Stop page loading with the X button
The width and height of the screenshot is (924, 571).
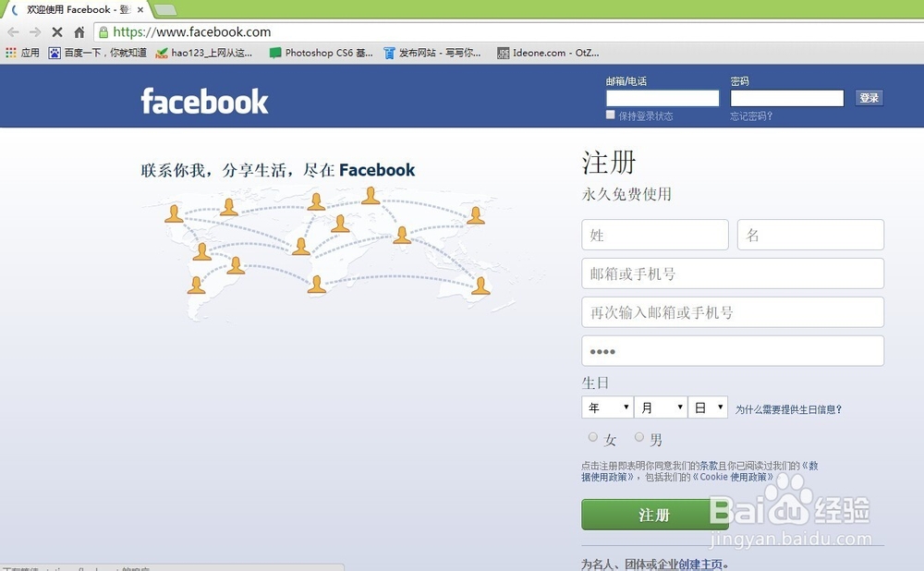click(x=57, y=31)
